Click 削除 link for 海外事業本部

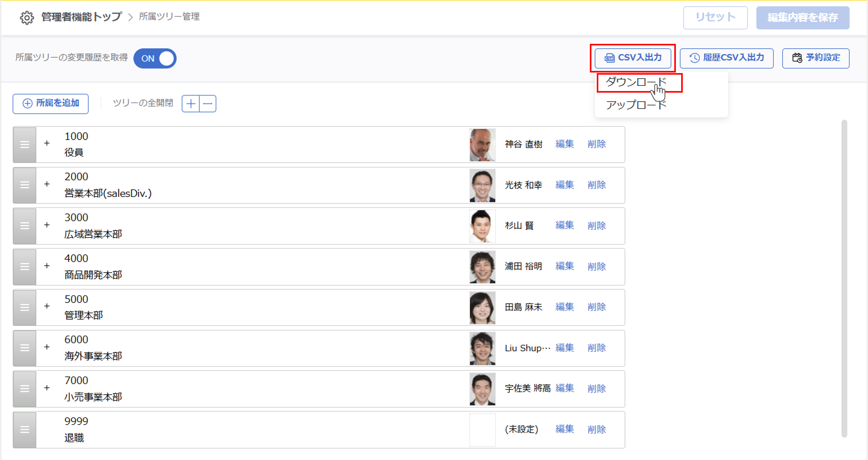pos(596,348)
